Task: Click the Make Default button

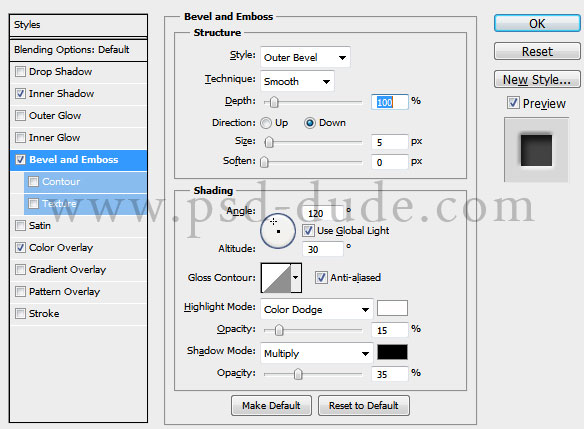Action: click(x=271, y=406)
